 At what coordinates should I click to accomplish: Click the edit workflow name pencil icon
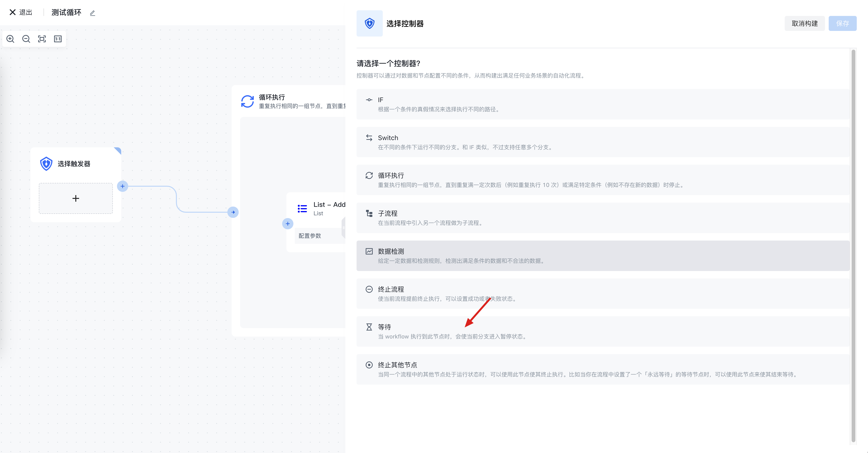(93, 13)
